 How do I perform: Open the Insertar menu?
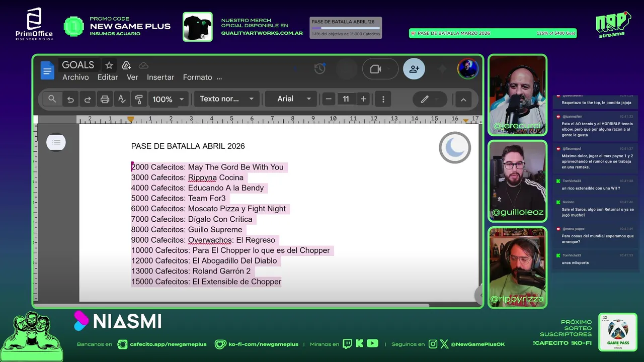(x=160, y=77)
